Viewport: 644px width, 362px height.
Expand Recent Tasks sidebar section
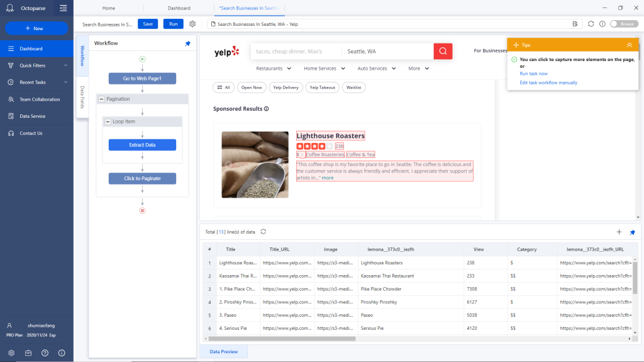[x=65, y=82]
